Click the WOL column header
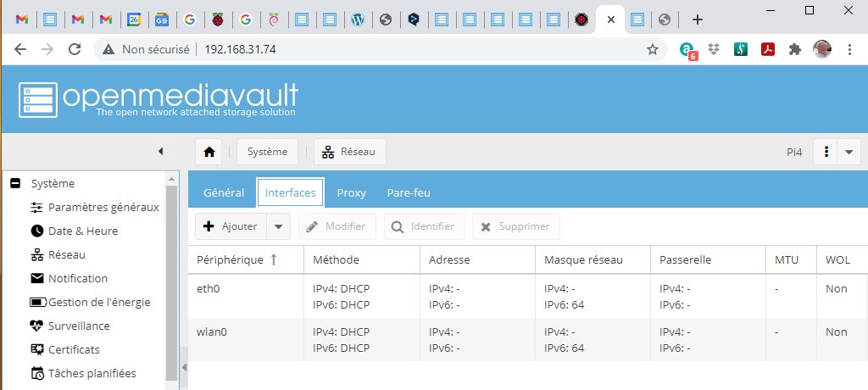Image resolution: width=868 pixels, height=390 pixels. [842, 259]
